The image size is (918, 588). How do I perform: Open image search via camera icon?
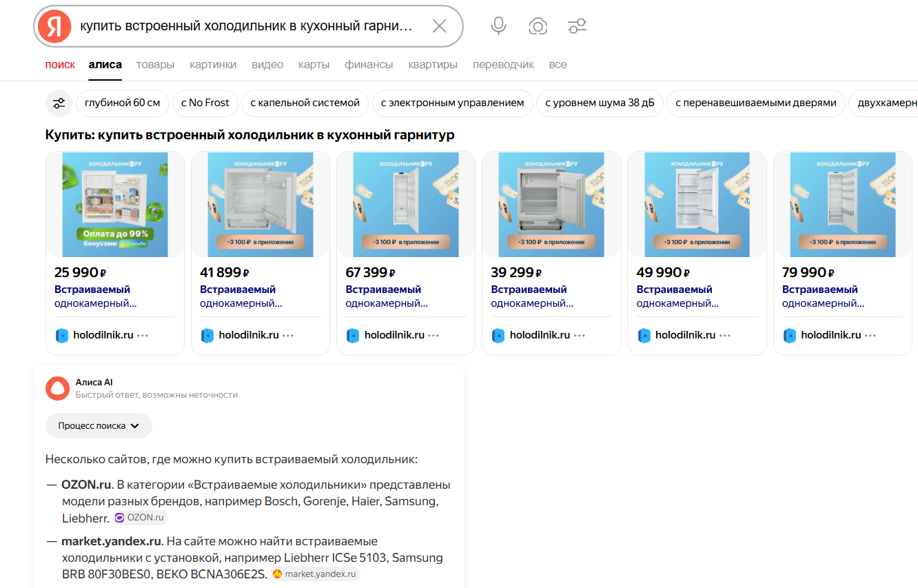point(538,26)
